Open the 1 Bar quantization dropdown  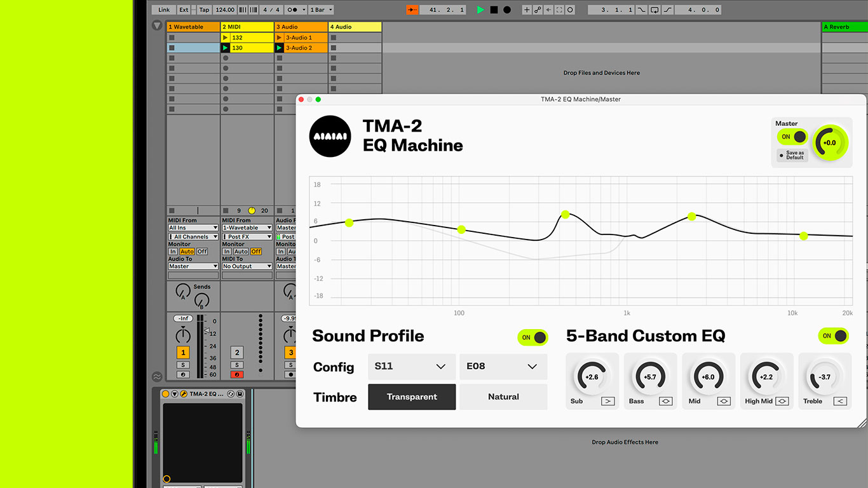coord(321,10)
